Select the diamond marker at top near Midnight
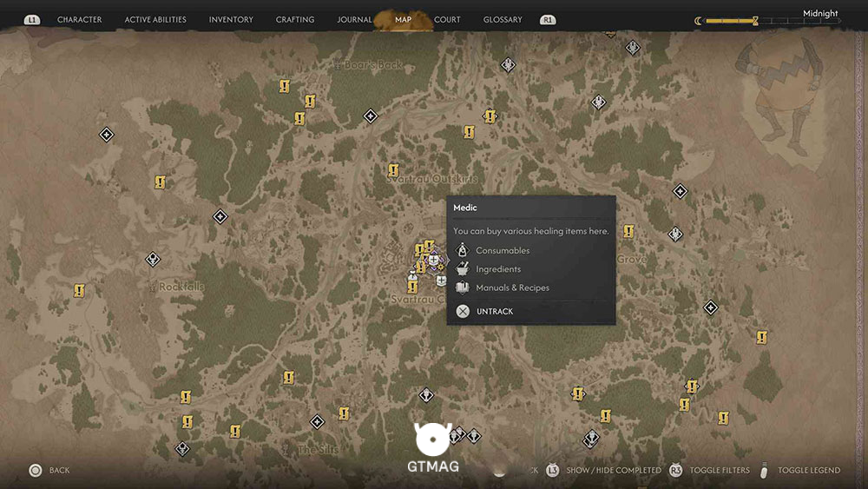Screen dimensions: 868x489 [x=633, y=48]
